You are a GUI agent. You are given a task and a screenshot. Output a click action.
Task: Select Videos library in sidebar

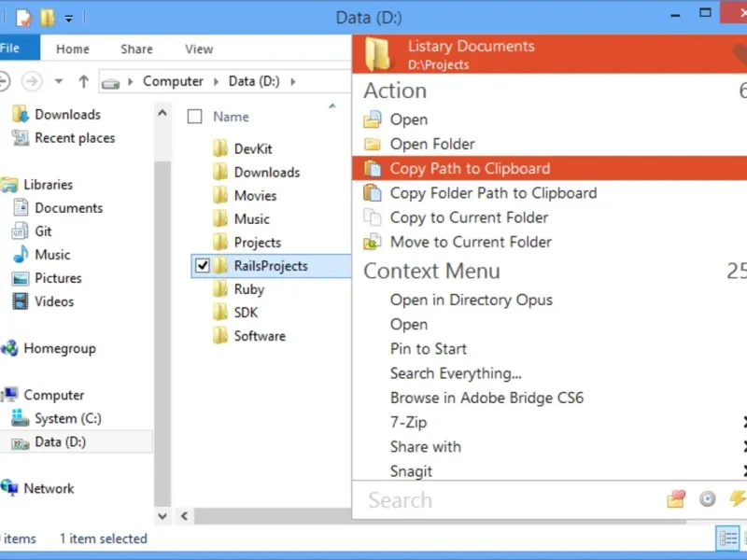pos(54,301)
